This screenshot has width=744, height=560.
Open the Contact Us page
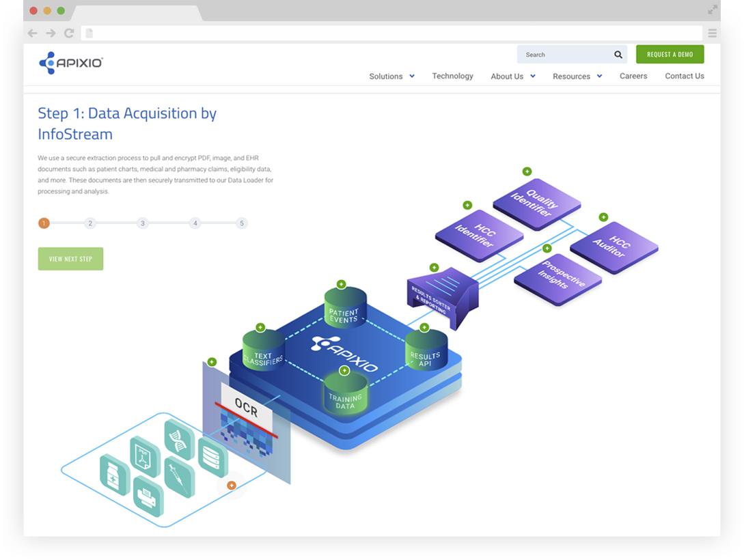tap(684, 76)
